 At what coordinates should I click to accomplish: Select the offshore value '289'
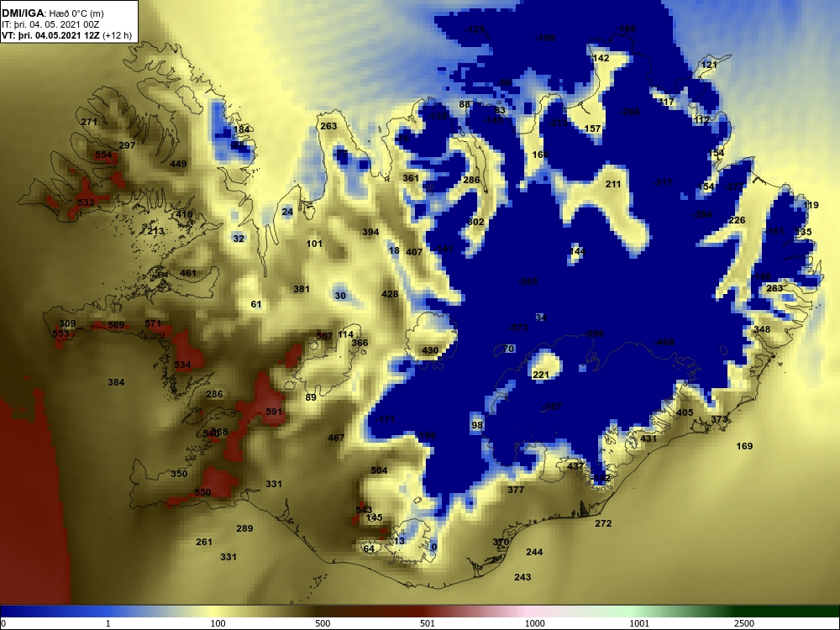coord(244,528)
